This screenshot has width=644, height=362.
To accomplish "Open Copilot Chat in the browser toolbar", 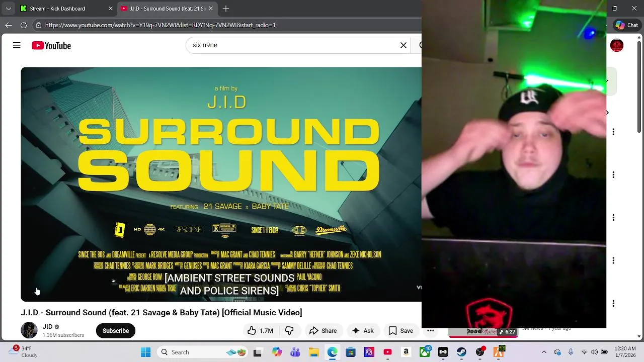I will pos(627,25).
